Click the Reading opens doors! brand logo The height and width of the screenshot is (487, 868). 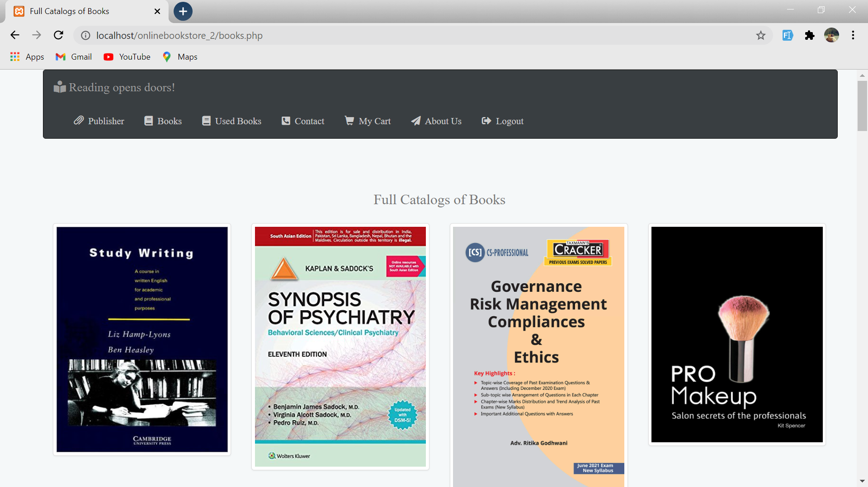coord(114,87)
